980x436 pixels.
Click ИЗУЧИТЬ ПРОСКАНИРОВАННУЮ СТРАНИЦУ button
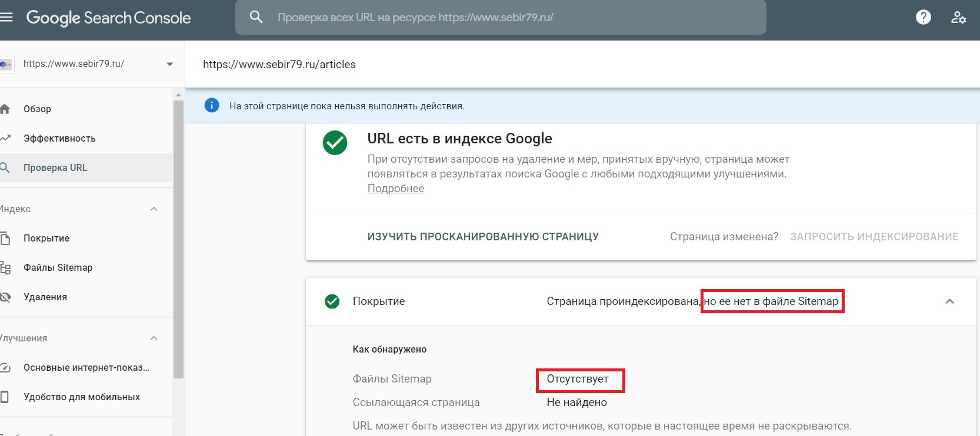[483, 237]
